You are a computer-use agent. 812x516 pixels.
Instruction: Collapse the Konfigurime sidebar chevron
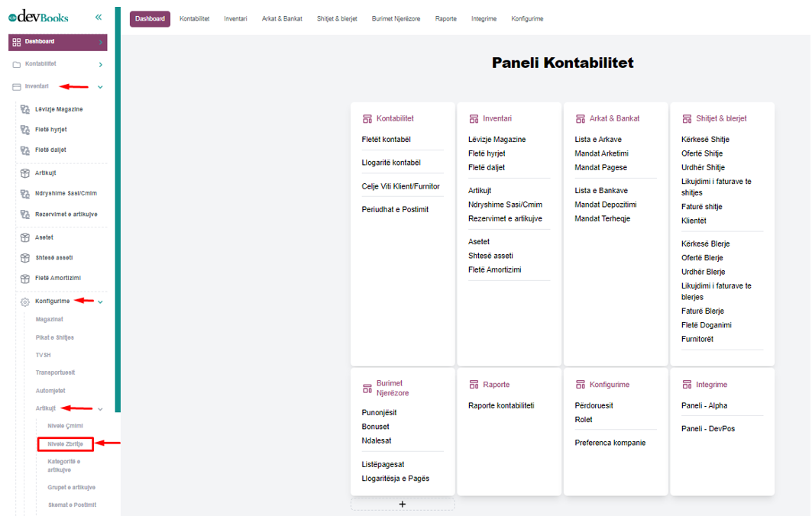100,302
